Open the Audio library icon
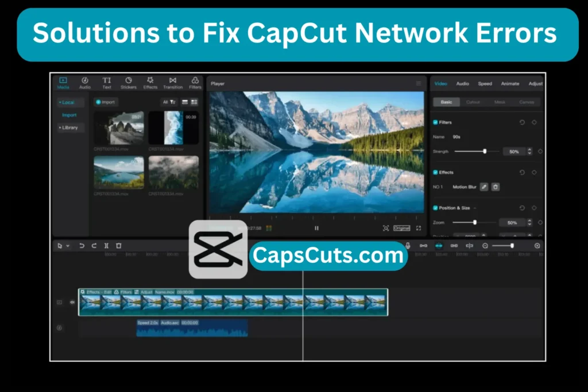588x392 pixels. (x=85, y=80)
